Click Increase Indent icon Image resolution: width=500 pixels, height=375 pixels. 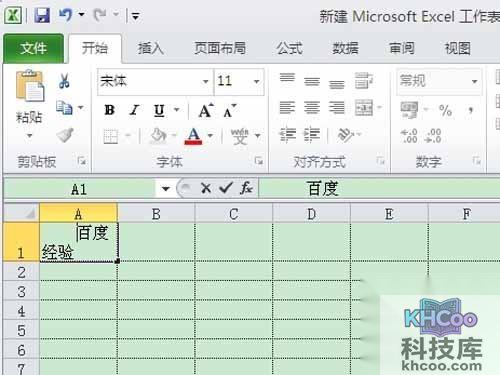pyautogui.click(x=312, y=135)
